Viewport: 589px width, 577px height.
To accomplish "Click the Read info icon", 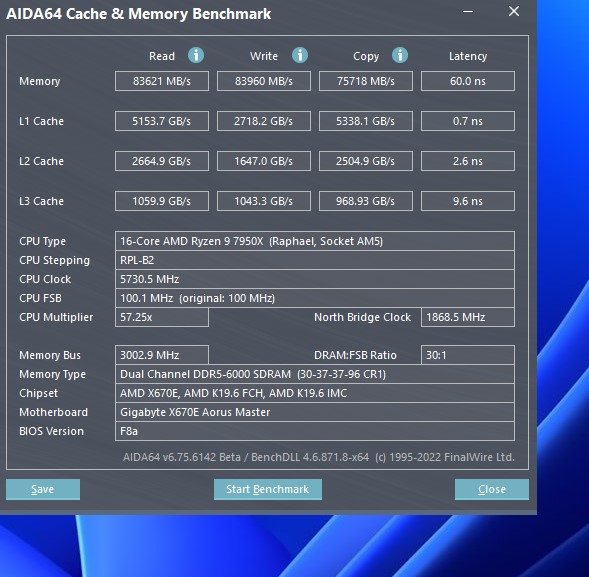I will point(196,55).
